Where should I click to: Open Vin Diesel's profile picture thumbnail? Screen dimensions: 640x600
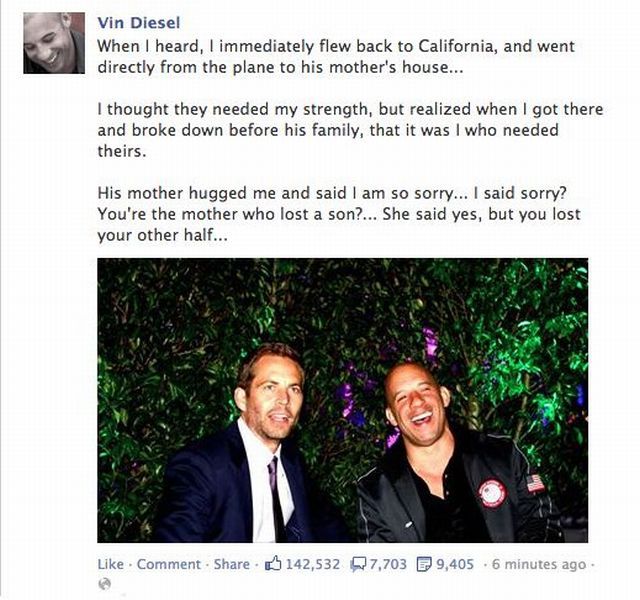(54, 43)
